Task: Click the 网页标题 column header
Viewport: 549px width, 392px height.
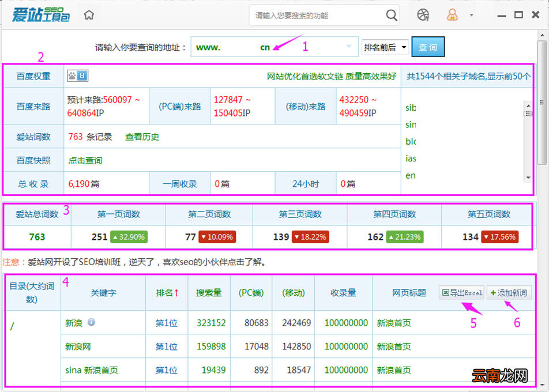Action: pyautogui.click(x=409, y=293)
